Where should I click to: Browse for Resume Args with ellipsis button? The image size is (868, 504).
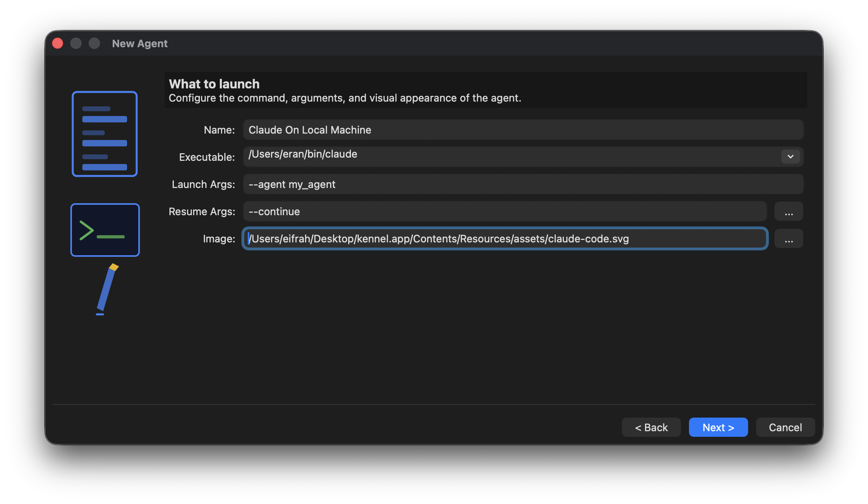click(788, 212)
